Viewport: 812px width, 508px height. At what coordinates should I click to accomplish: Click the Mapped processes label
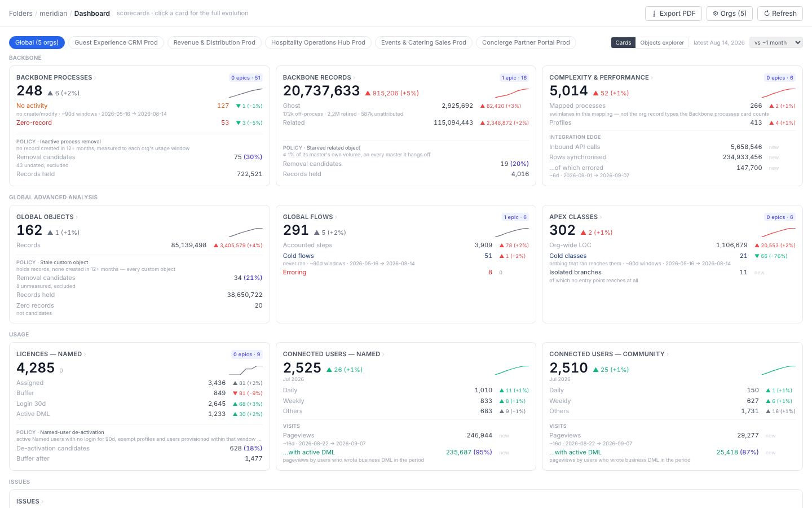pos(577,106)
